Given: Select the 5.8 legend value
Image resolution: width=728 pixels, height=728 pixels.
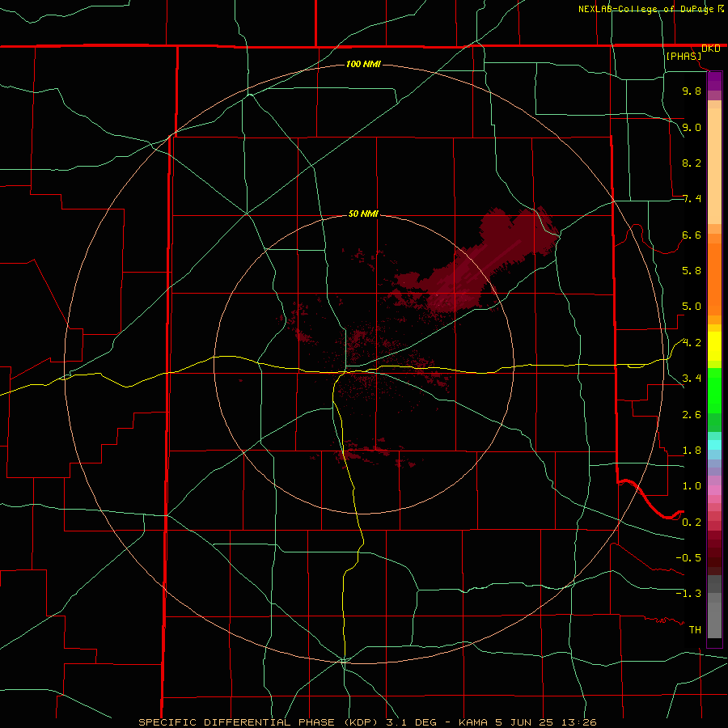Looking at the screenshot, I should coord(692,271).
